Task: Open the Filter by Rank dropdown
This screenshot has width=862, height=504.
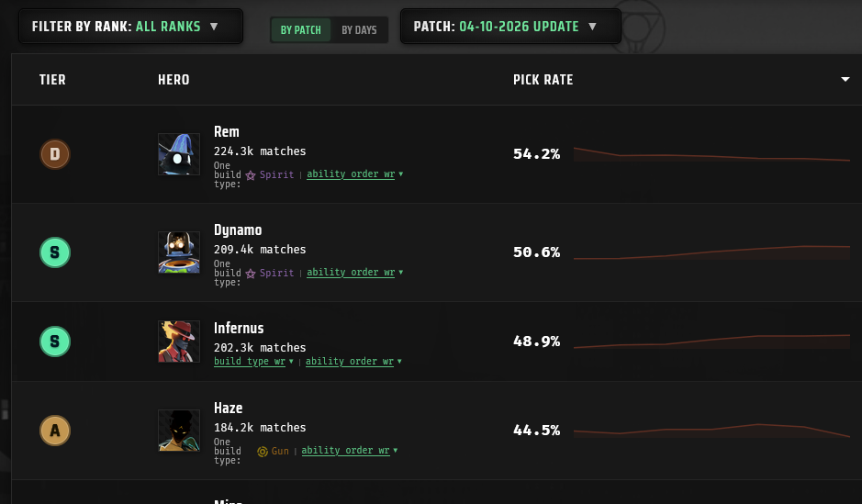Action: (131, 27)
